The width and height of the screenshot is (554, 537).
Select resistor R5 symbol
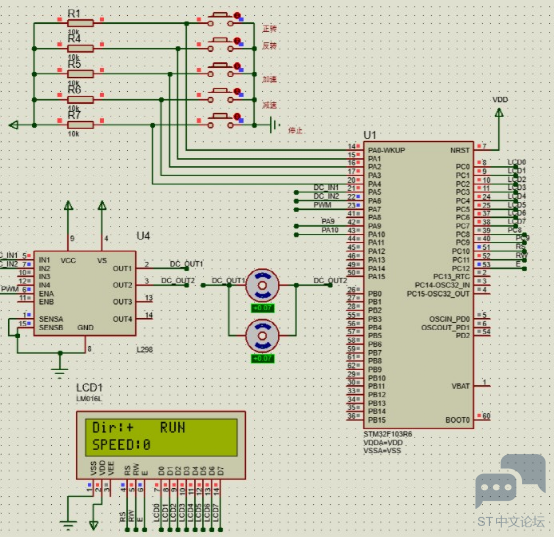pos(81,74)
